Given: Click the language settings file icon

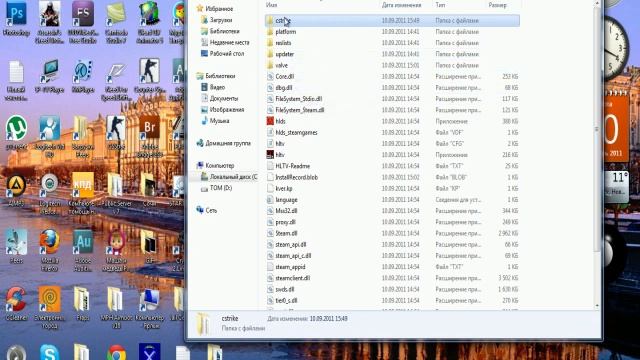Looking at the screenshot, I should click(x=270, y=200).
